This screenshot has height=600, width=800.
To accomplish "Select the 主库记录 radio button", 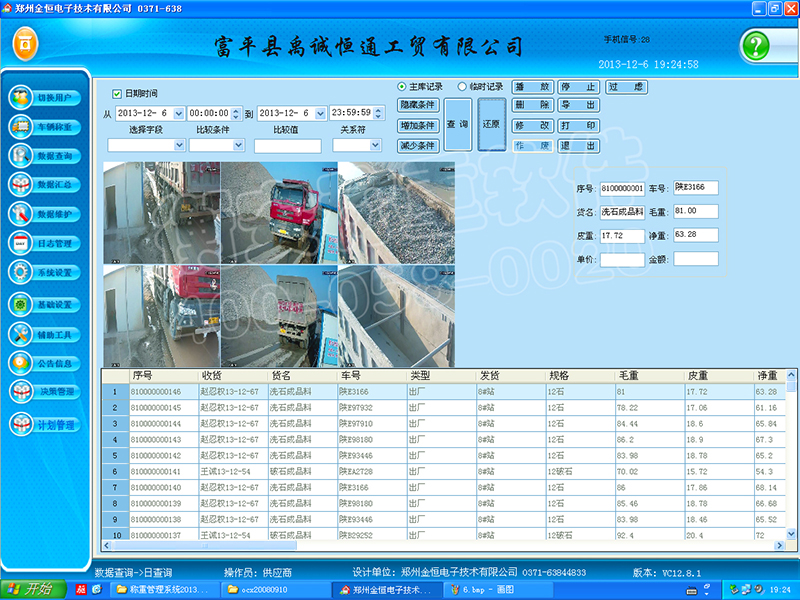I will (x=402, y=87).
